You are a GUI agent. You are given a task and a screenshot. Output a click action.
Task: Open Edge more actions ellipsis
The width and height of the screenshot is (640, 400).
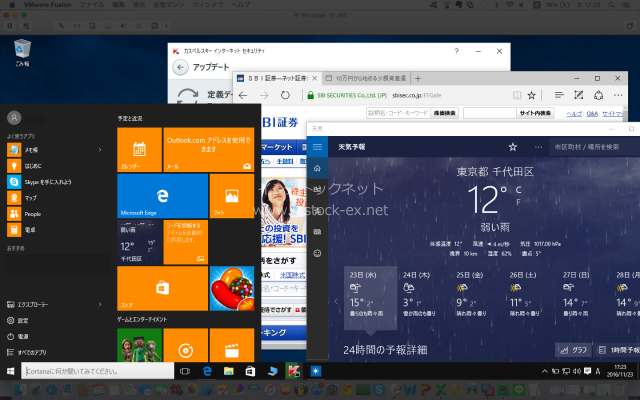tap(618, 96)
